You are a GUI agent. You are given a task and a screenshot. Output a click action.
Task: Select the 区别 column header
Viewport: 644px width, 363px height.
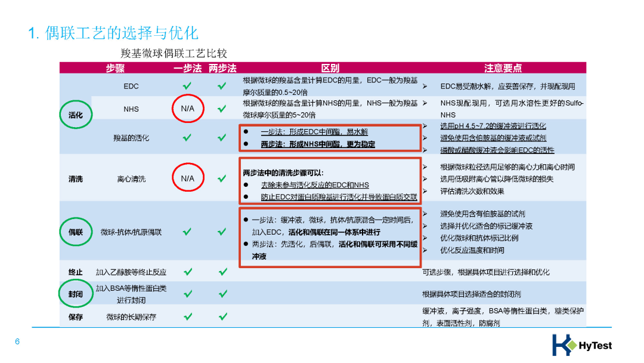(x=330, y=68)
